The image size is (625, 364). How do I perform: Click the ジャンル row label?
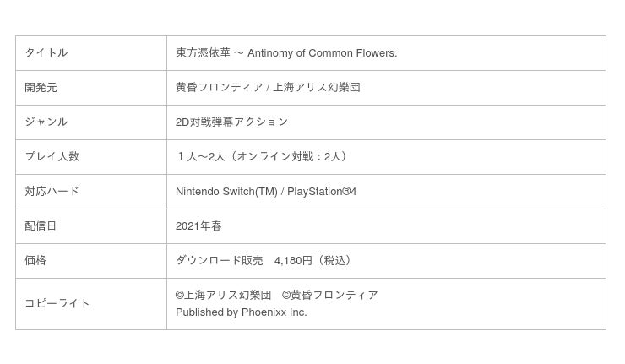click(46, 122)
